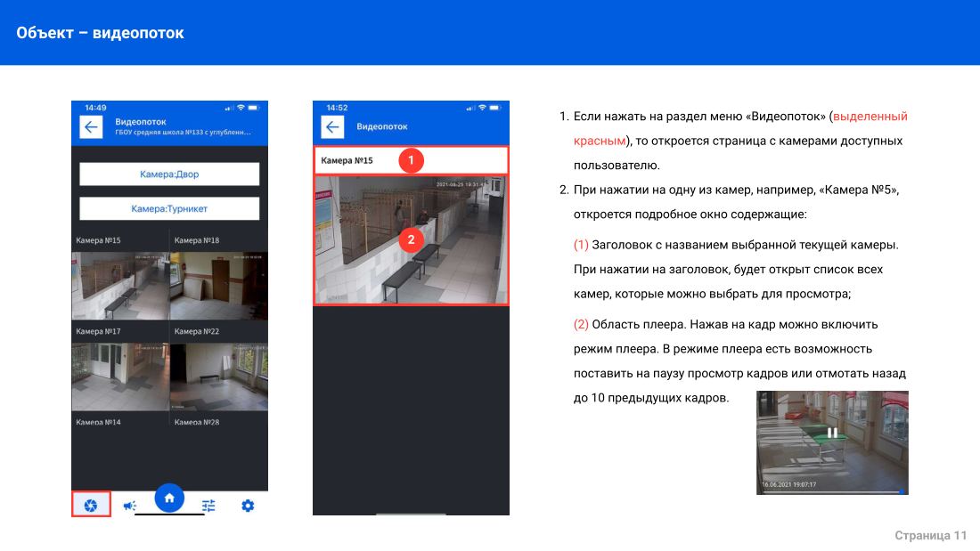Tap back arrow in Камера №15 detail screen
The width and height of the screenshot is (980, 551).
[x=332, y=127]
